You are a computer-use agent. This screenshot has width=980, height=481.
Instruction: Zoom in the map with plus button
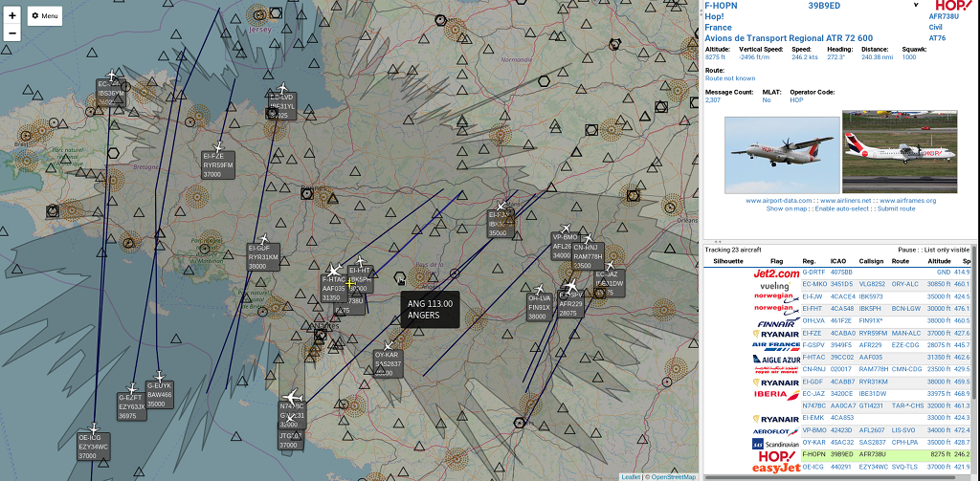pos(11,15)
